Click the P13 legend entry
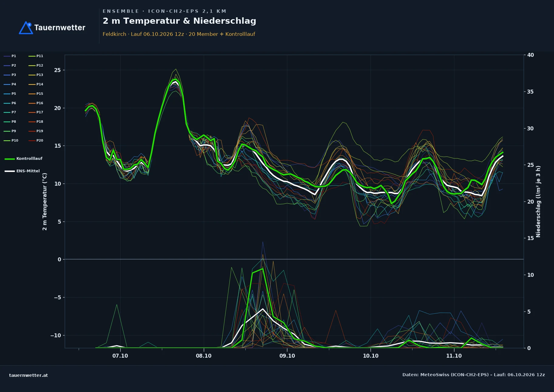This screenshot has width=554, height=392. point(36,75)
